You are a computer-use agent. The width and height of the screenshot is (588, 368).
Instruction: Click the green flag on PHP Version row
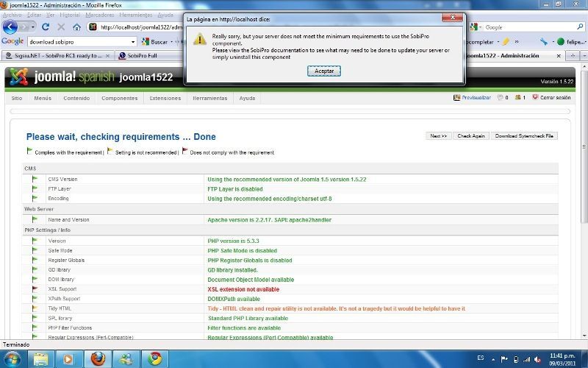35,241
